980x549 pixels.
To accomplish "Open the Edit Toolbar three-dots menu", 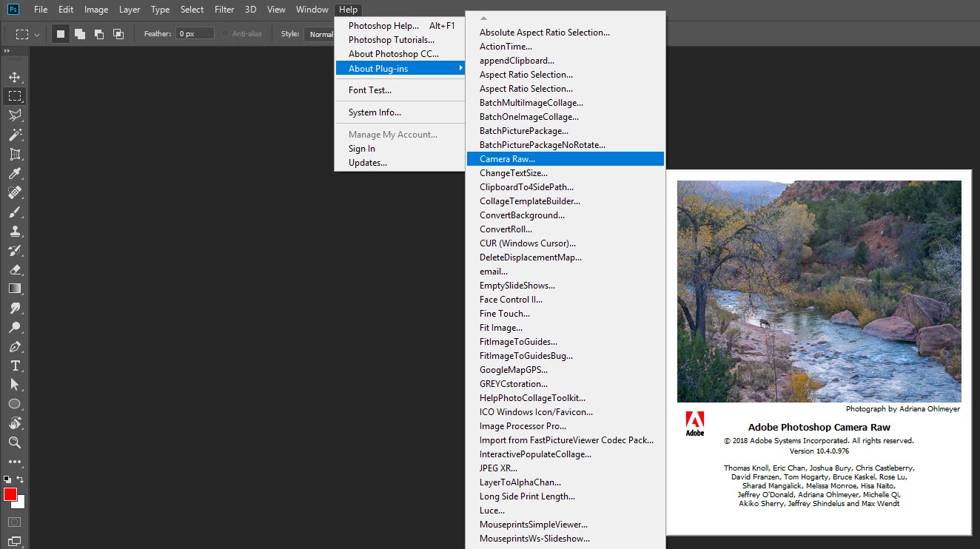I will click(15, 462).
